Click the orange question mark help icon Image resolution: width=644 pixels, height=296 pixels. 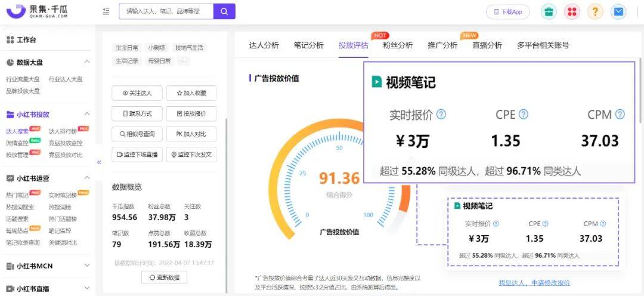point(595,12)
